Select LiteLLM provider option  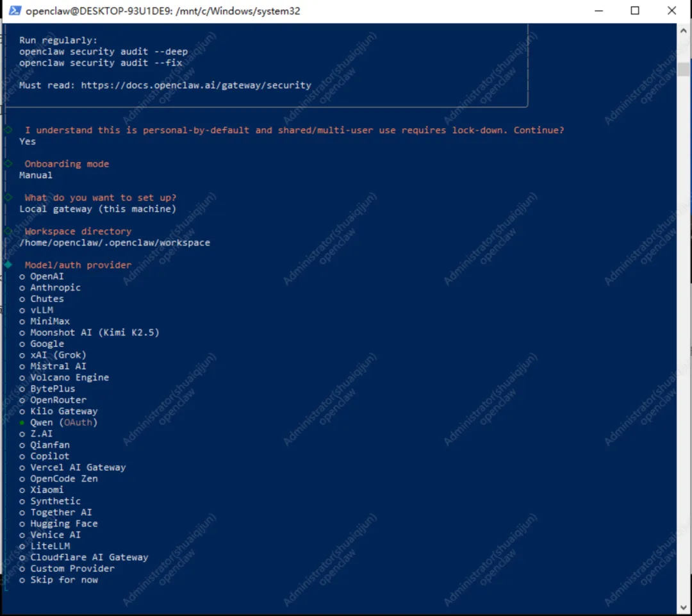pyautogui.click(x=45, y=546)
